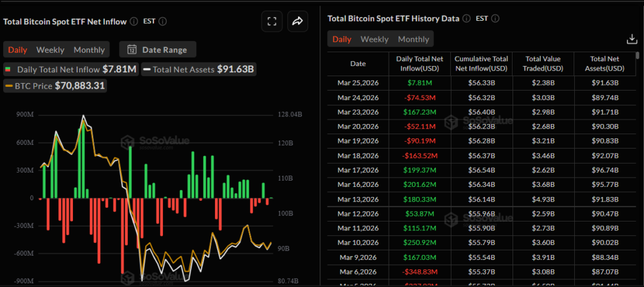The image size is (644, 287).
Task: Select Monthly tab in History Data
Action: 413,39
